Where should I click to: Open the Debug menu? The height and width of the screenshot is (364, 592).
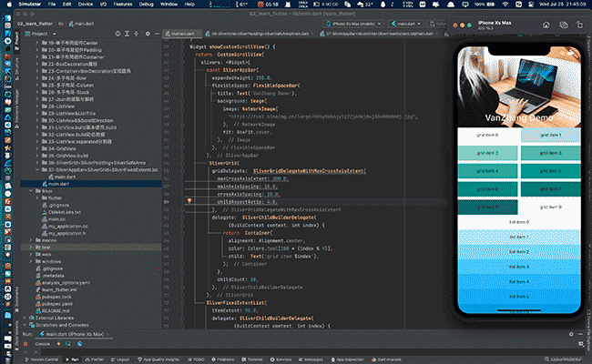[x=146, y=5]
